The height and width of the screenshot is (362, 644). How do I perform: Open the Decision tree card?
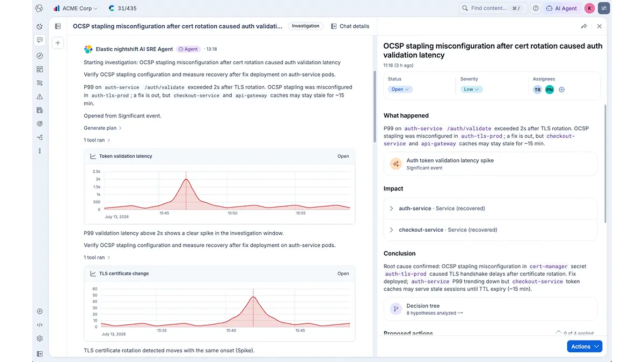click(490, 309)
